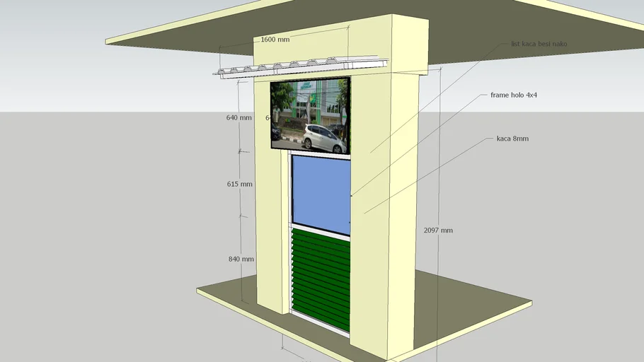Image resolution: width=644 pixels, height=362 pixels.
Task: Click the 'kaca 8mm' leader text
Action: pyautogui.click(x=512, y=139)
